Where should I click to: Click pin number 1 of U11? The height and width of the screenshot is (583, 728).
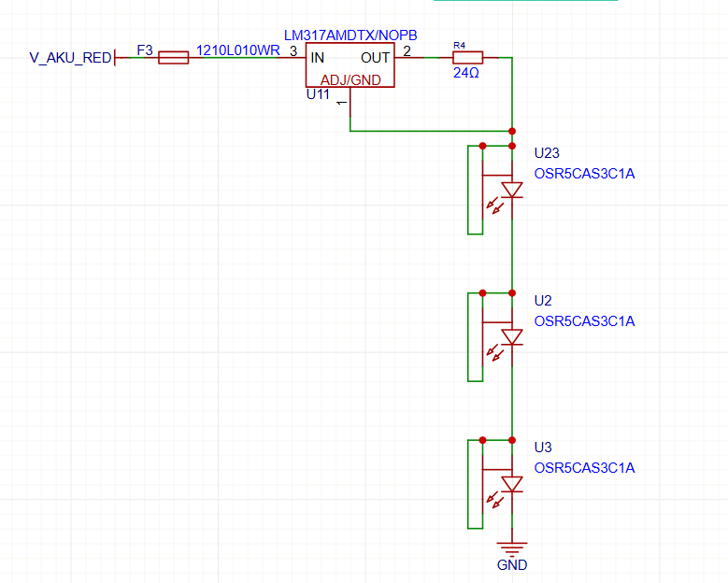(342, 103)
